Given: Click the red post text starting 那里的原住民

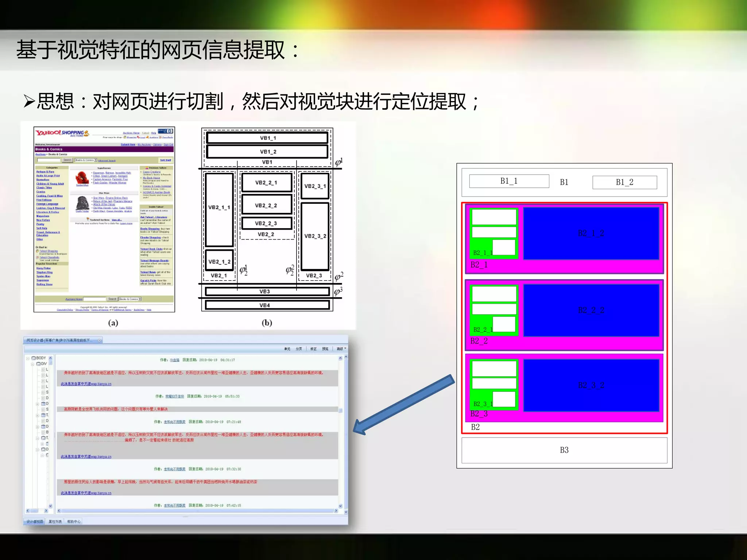Looking at the screenshot, I should [x=160, y=482].
